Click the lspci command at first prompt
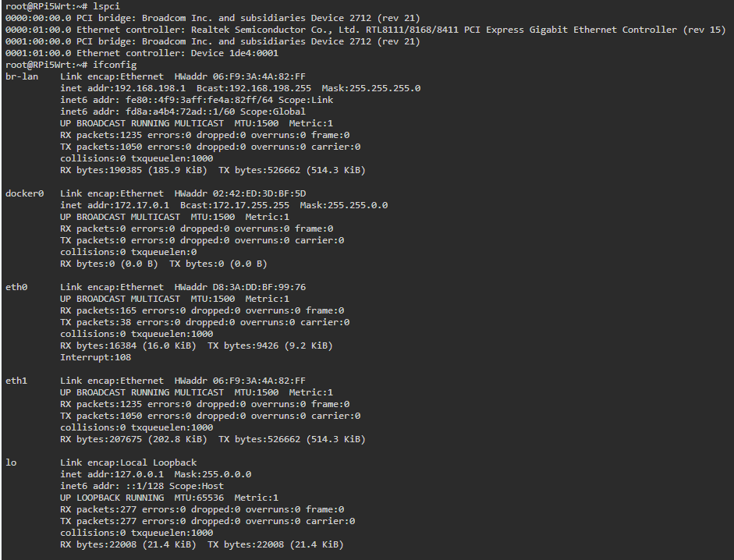 tap(106, 6)
